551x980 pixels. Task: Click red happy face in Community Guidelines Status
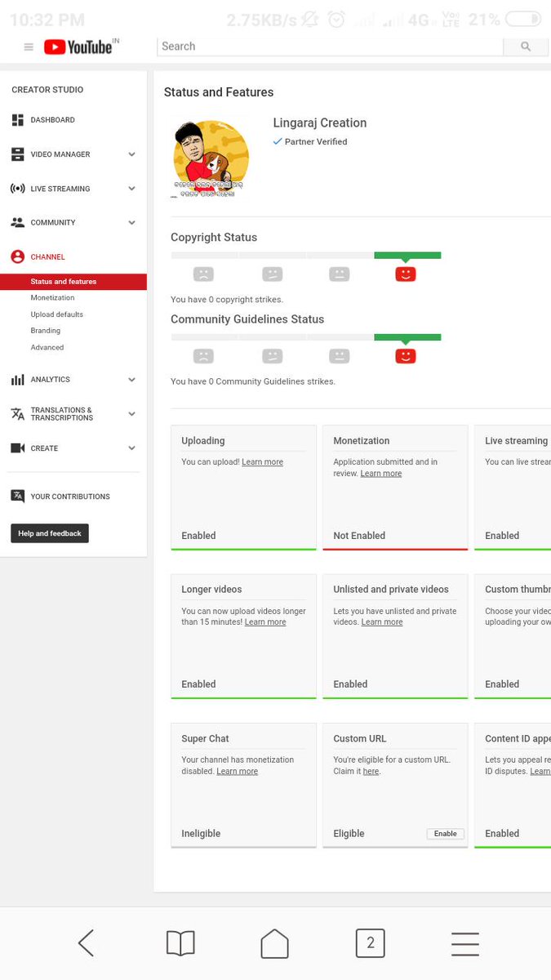pos(406,356)
